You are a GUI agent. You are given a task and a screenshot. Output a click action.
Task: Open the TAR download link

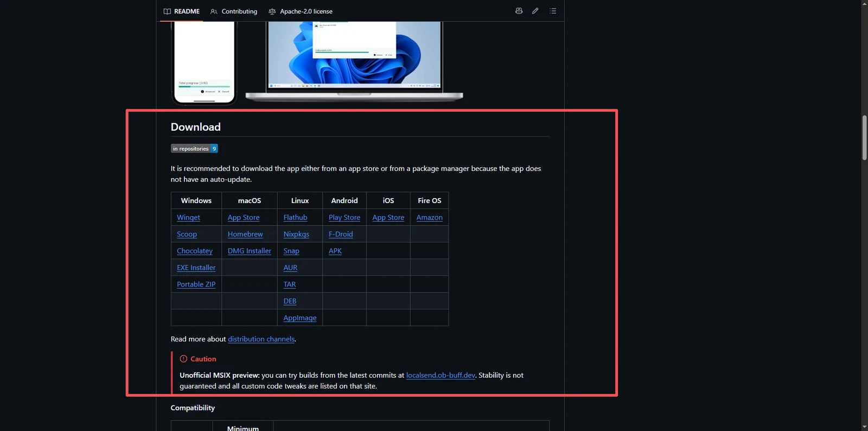pyautogui.click(x=290, y=284)
